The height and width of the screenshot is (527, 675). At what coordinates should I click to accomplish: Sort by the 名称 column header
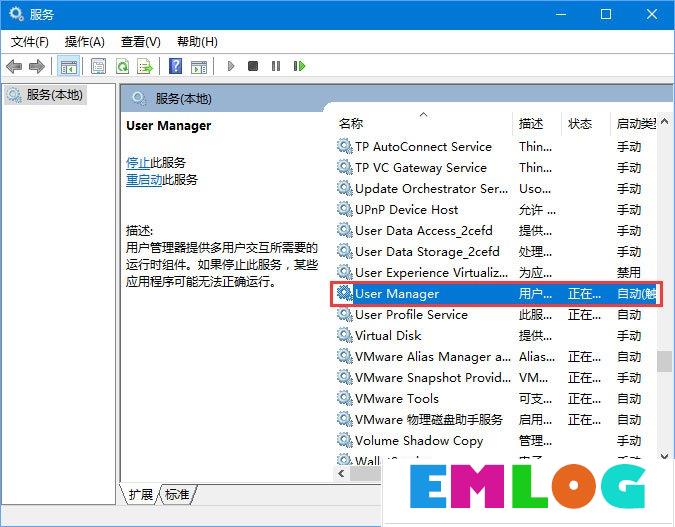point(351,124)
